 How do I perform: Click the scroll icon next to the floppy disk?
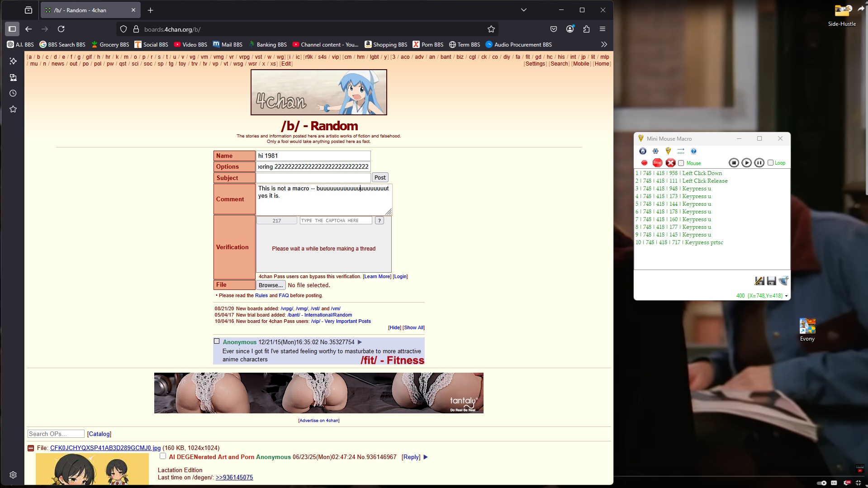click(x=783, y=281)
